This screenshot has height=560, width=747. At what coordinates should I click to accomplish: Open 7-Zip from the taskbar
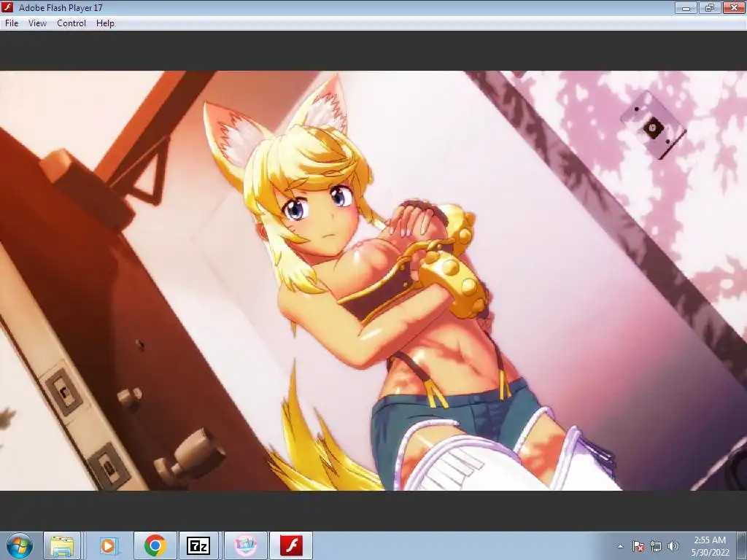[198, 545]
